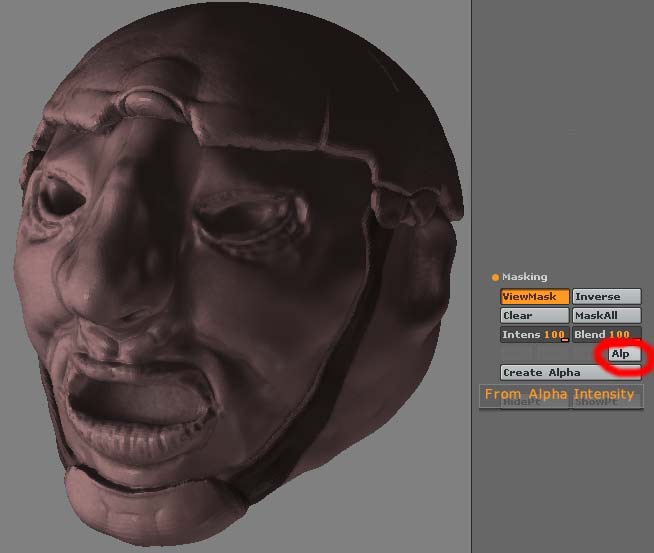This screenshot has height=553, width=654.
Task: Click the From Alpha Intensity tooltip label
Action: 559,394
